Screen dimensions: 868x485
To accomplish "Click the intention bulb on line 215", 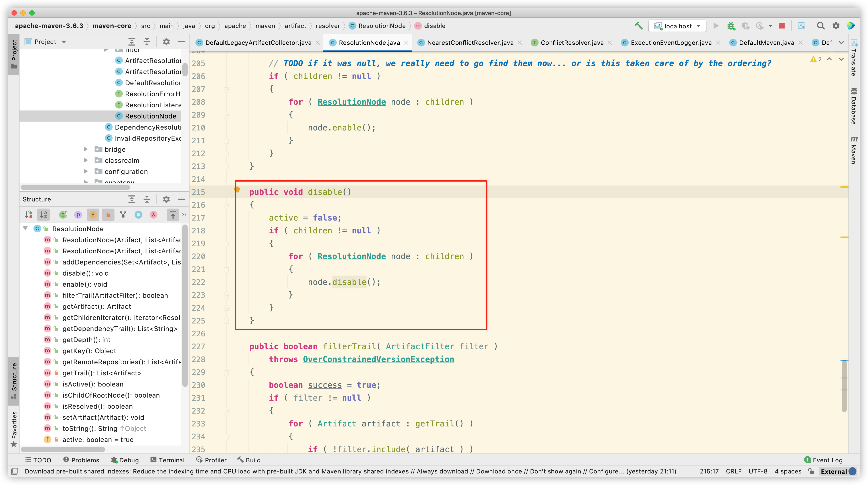I will (237, 190).
